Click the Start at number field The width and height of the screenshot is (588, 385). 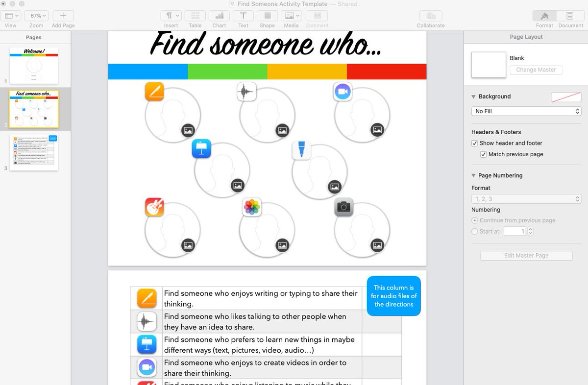tap(514, 231)
